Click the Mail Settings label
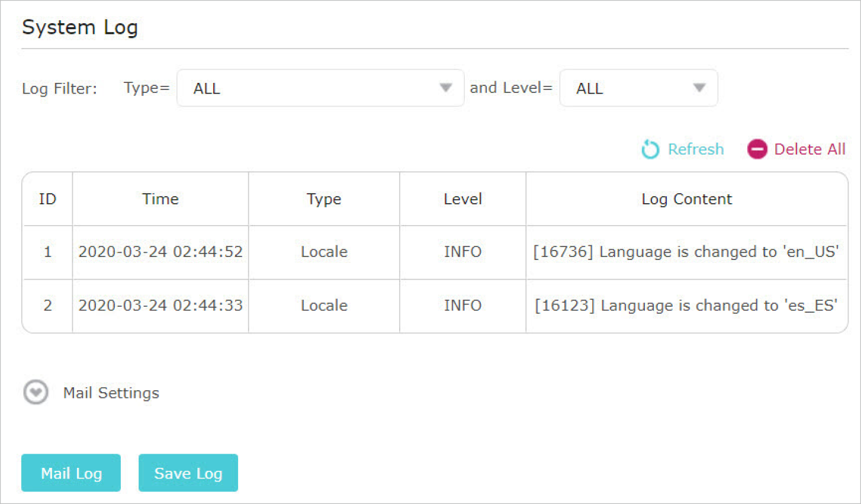861x504 pixels. (111, 393)
